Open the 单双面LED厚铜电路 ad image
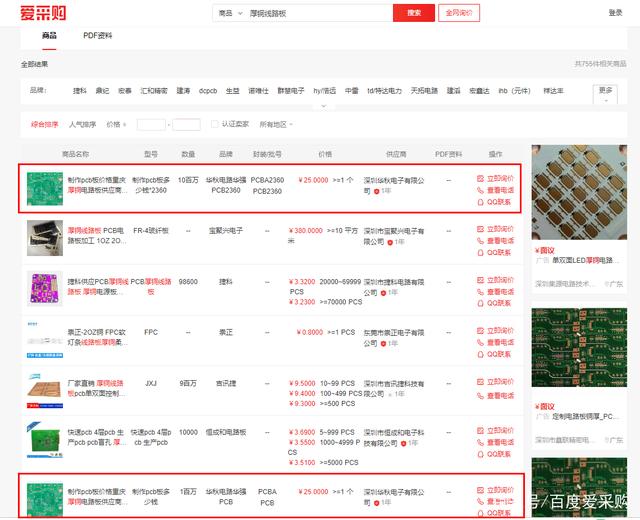The width and height of the screenshot is (640, 520). pos(579,192)
